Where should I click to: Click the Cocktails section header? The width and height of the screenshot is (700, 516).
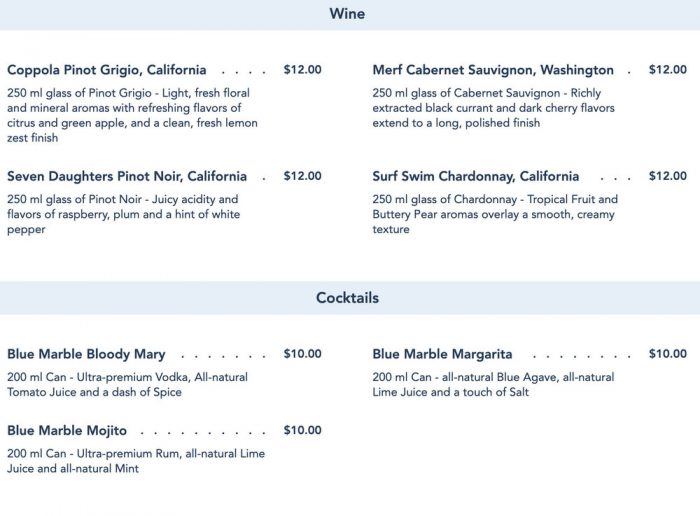pos(347,298)
